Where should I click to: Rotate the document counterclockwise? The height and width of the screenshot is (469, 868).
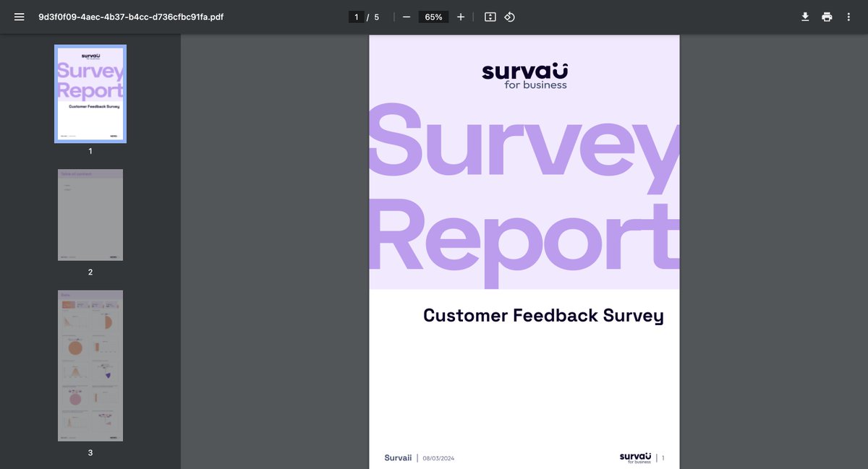click(x=509, y=17)
